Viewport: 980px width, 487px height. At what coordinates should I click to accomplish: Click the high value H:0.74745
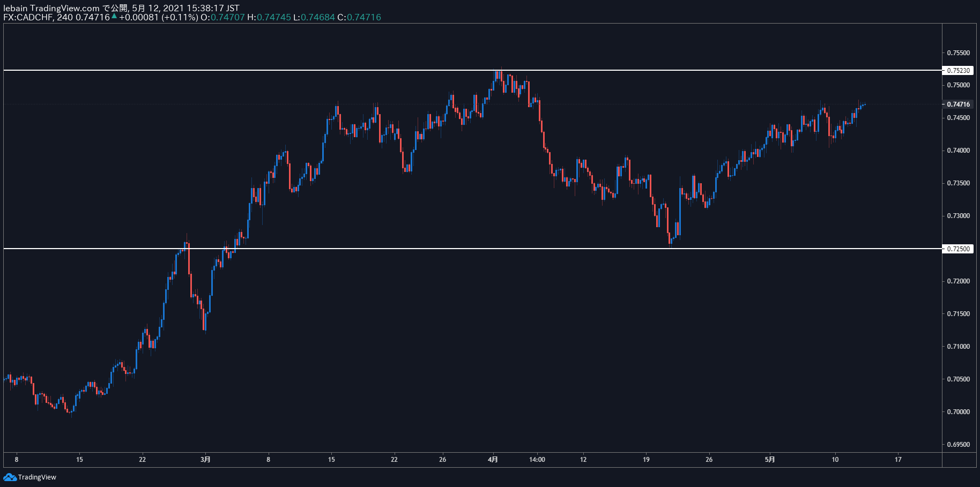(269, 17)
